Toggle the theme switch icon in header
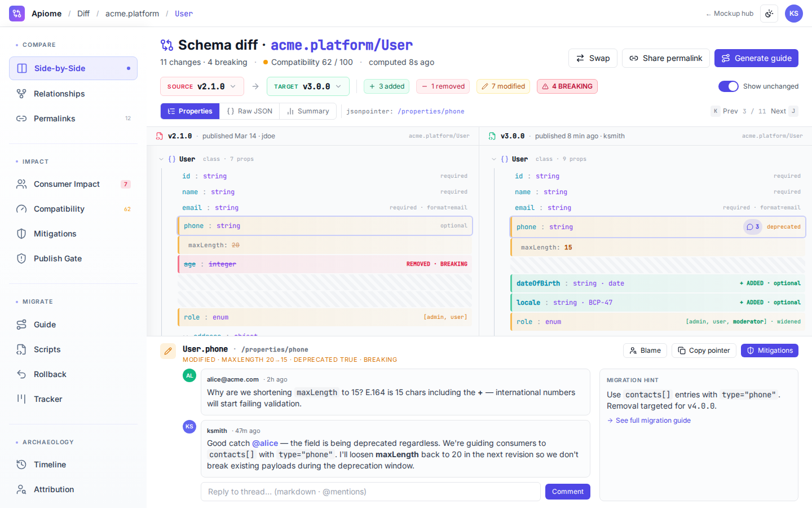 coord(769,14)
